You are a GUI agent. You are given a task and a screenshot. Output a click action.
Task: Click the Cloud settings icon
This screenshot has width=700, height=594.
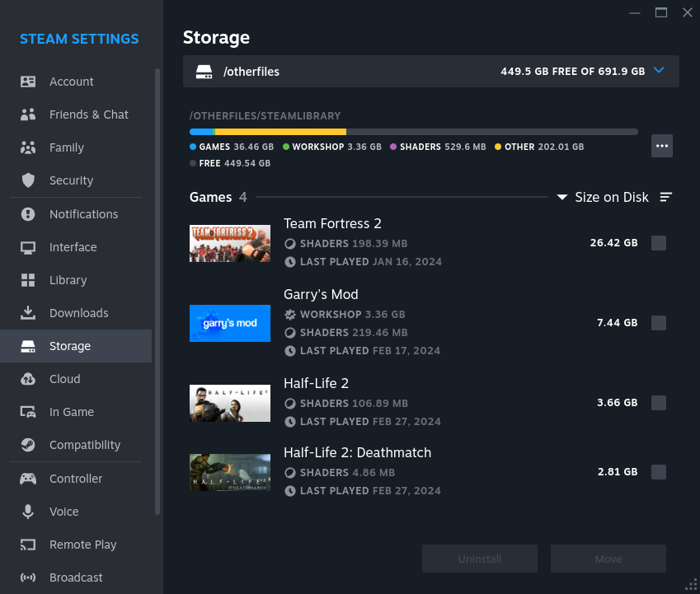click(x=28, y=379)
